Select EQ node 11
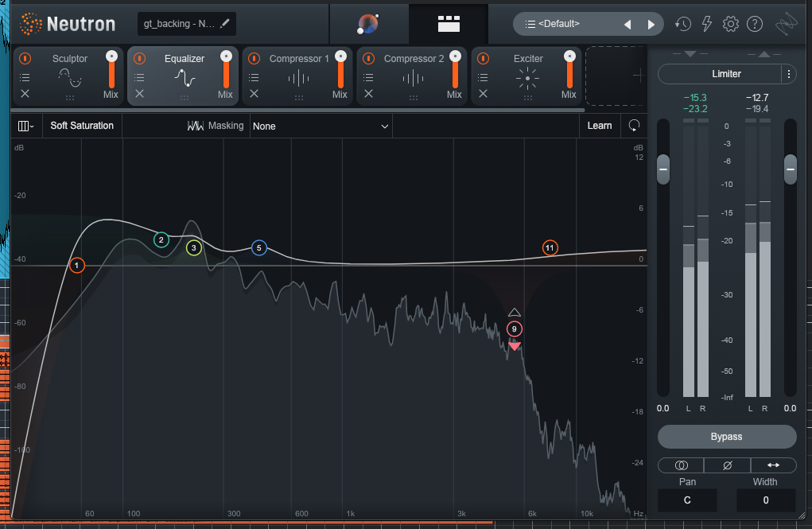The height and width of the screenshot is (529, 812). [550, 247]
